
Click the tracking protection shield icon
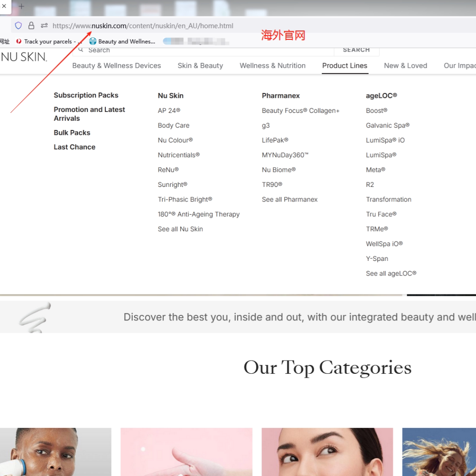tap(18, 26)
